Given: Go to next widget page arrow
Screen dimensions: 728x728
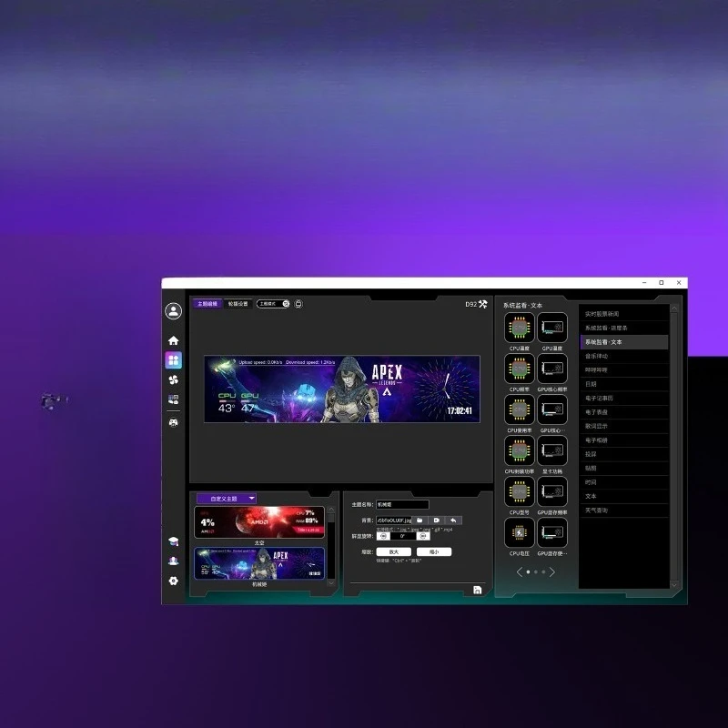Looking at the screenshot, I should click(x=552, y=572).
